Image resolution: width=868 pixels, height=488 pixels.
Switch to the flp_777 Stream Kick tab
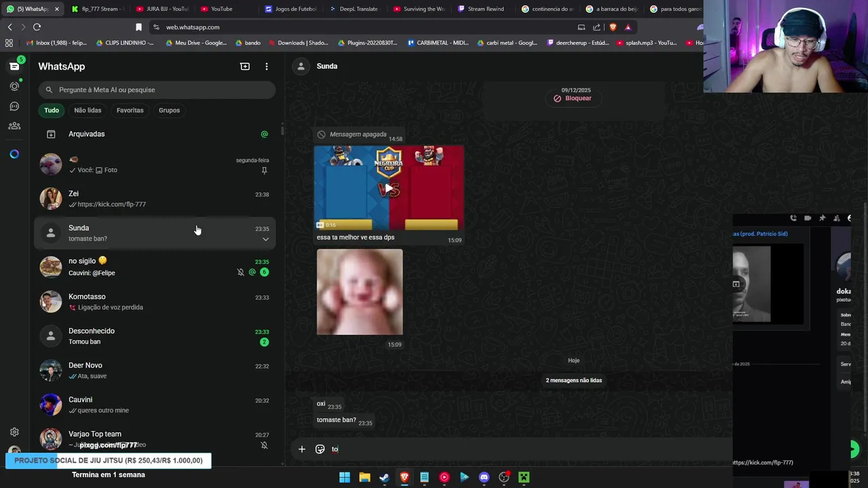coord(99,9)
